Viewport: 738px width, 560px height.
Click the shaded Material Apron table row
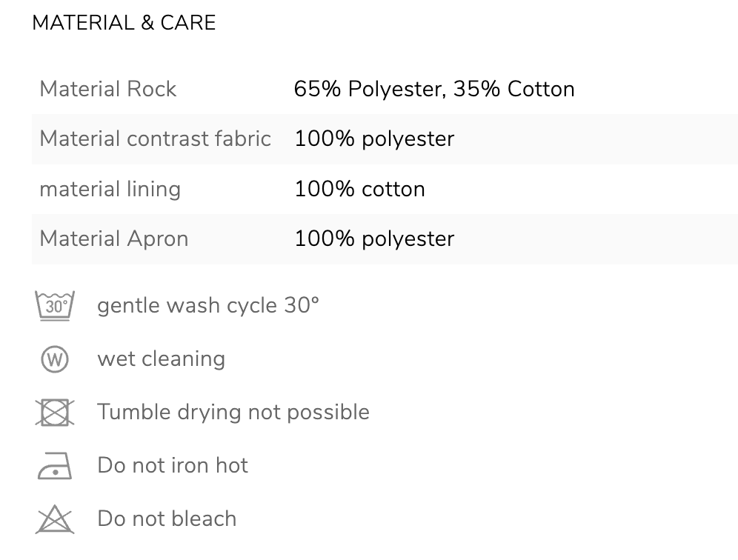[385, 239]
